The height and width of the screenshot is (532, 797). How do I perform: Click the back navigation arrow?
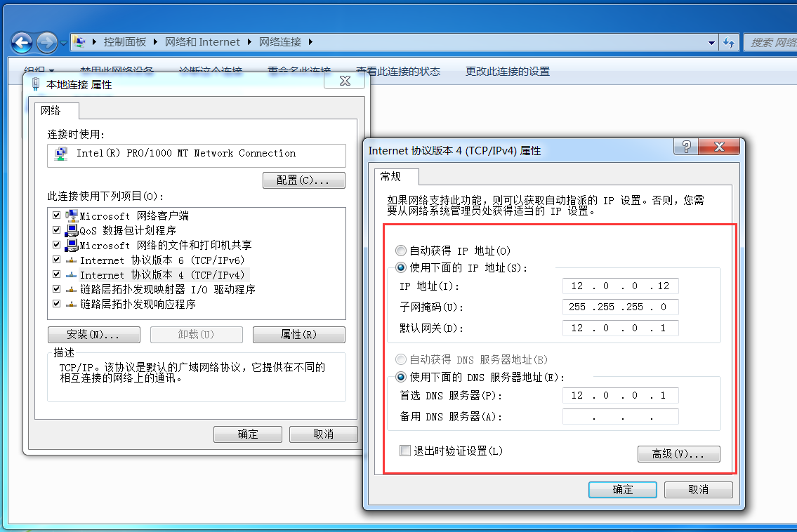click(21, 42)
